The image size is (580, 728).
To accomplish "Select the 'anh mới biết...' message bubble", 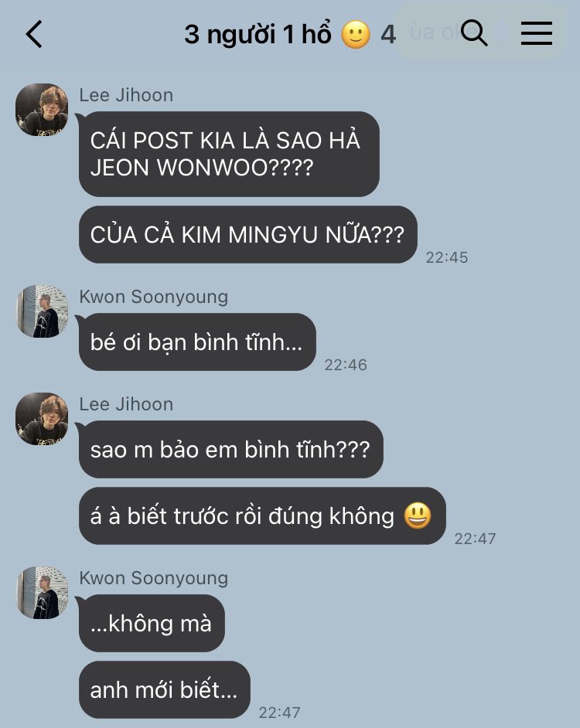I will click(165, 690).
